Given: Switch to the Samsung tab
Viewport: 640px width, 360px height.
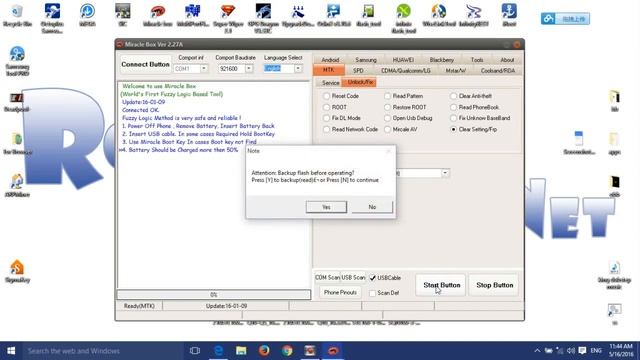Looking at the screenshot, I should point(366,60).
